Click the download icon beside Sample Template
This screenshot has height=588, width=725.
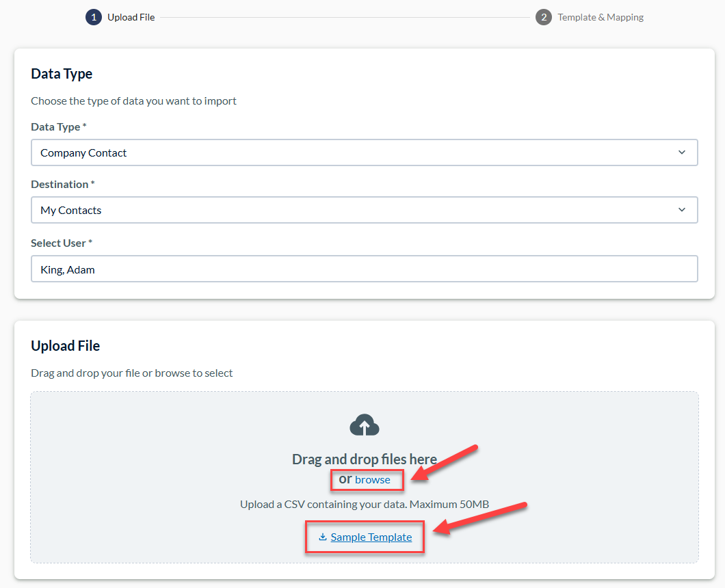click(323, 537)
